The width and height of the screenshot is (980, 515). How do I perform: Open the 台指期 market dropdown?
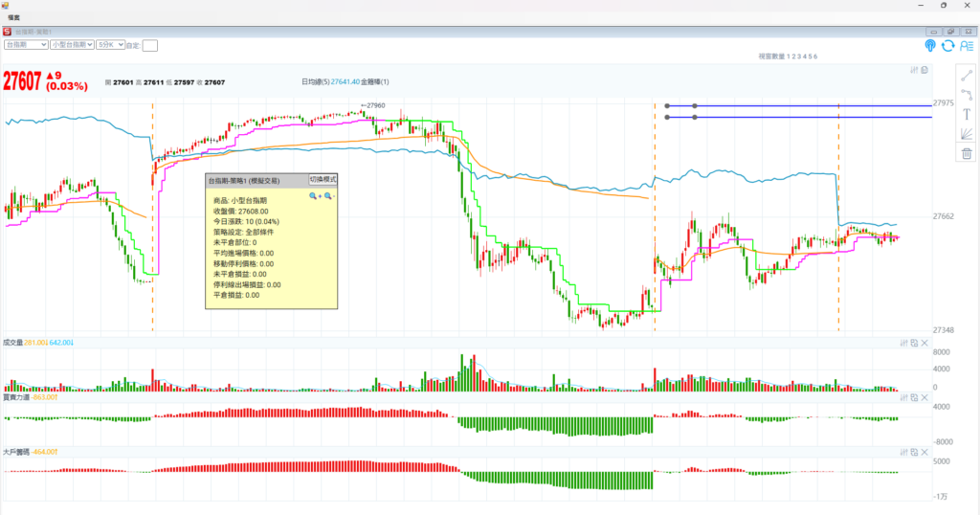pos(26,44)
